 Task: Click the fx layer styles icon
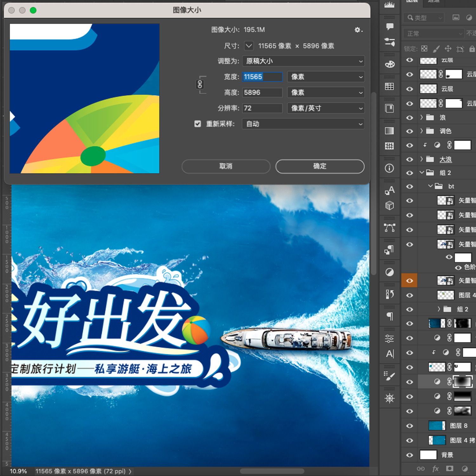pyautogui.click(x=435, y=468)
